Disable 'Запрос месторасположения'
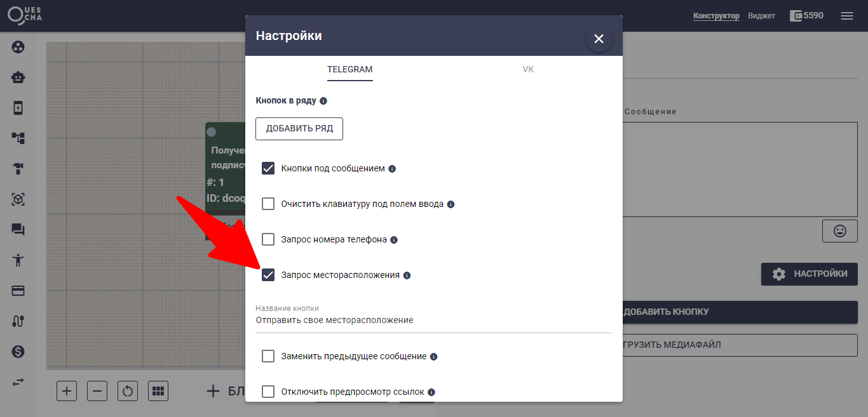This screenshot has width=868, height=417. point(268,275)
